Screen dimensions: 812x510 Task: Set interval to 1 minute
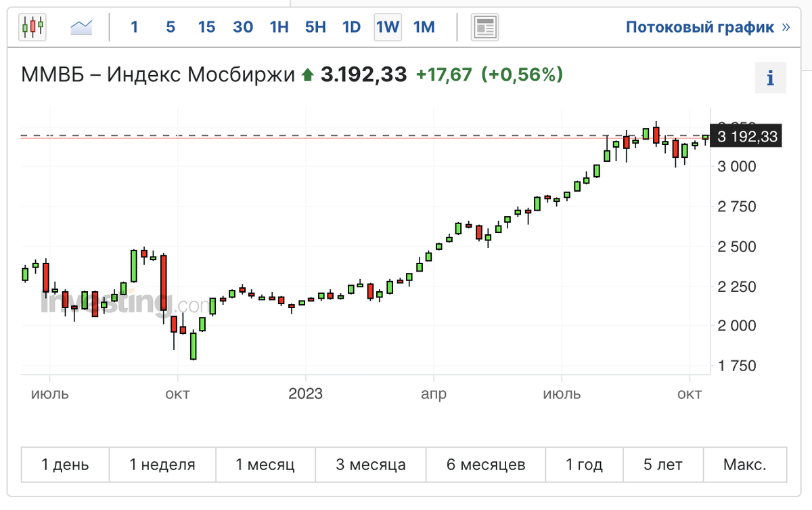[x=135, y=28]
